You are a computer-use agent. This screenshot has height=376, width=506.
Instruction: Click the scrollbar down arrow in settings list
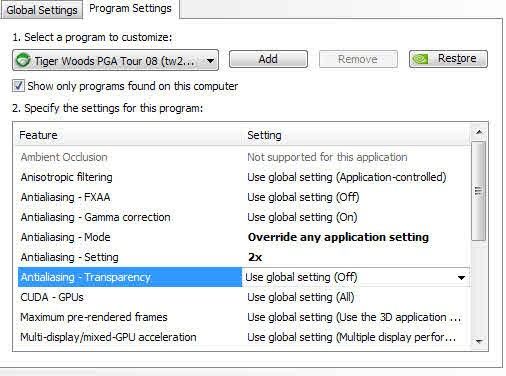point(479,341)
